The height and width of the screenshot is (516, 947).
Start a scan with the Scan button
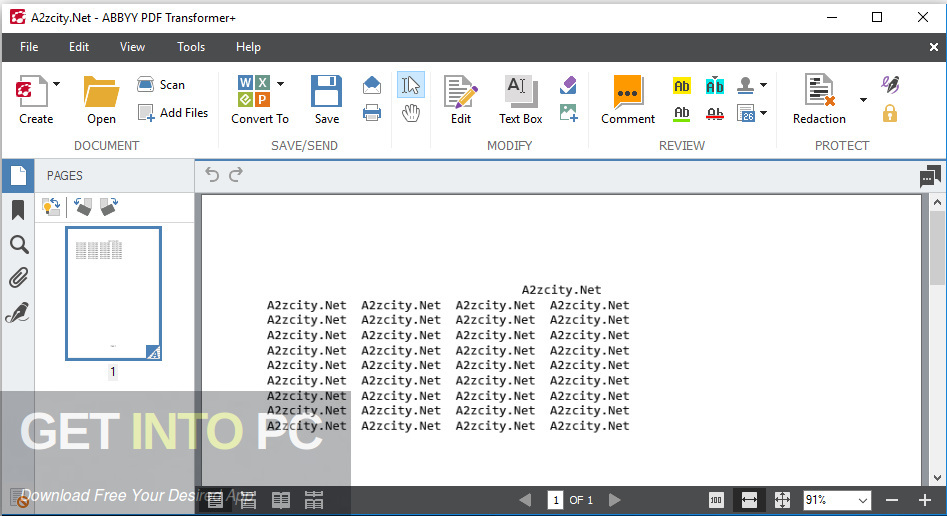coord(161,85)
